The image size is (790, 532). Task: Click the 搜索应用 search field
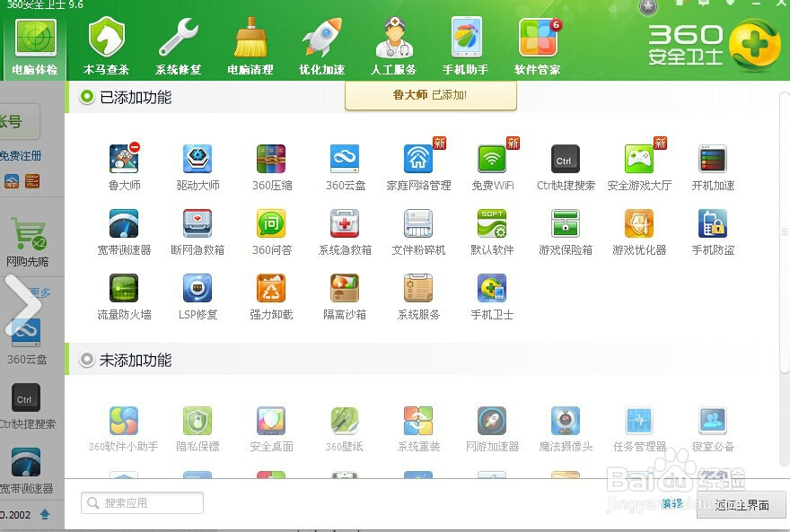point(142,502)
